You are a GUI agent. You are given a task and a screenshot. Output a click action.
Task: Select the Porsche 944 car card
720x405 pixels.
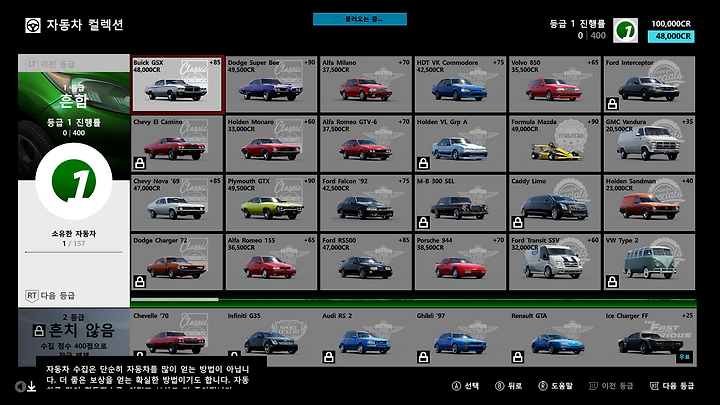[x=460, y=263]
